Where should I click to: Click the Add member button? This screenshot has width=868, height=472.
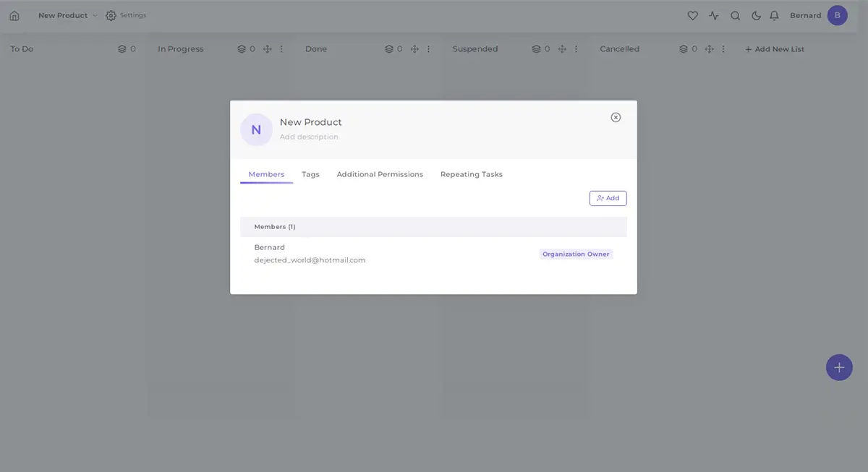[x=608, y=198]
